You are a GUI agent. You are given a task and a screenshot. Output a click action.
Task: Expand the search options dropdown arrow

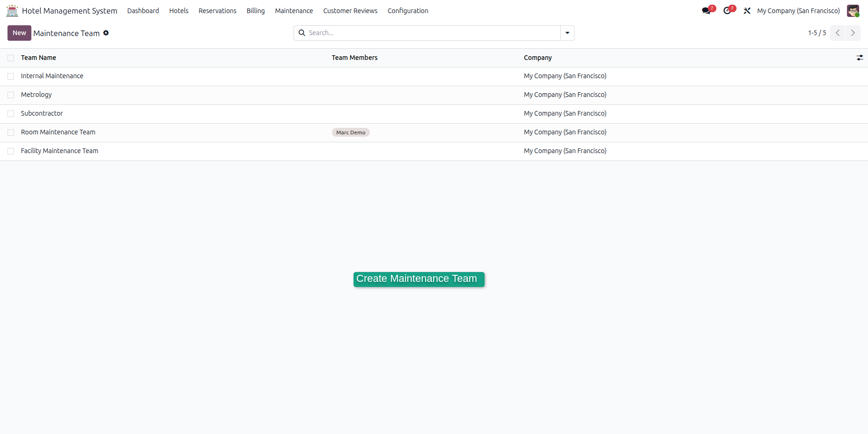tap(567, 33)
